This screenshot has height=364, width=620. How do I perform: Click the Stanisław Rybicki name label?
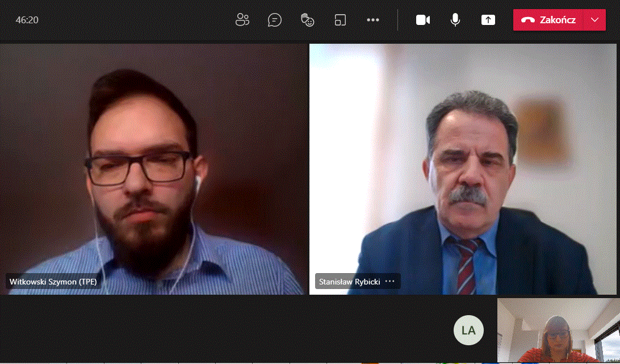350,282
